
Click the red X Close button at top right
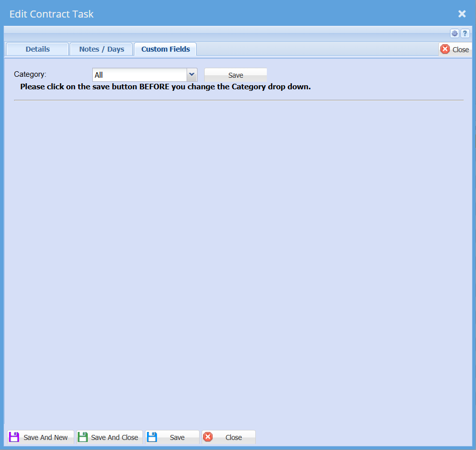[x=455, y=49]
